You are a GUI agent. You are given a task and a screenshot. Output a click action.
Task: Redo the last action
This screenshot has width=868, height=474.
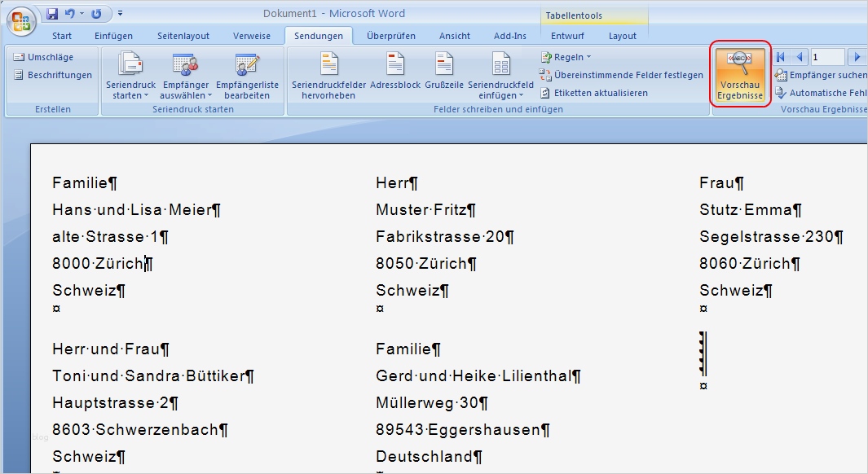click(x=96, y=14)
